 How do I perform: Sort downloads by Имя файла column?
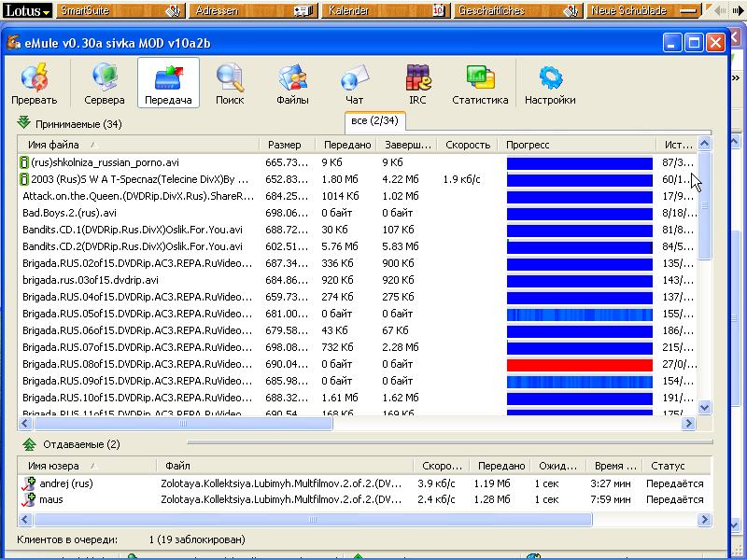click(138, 145)
